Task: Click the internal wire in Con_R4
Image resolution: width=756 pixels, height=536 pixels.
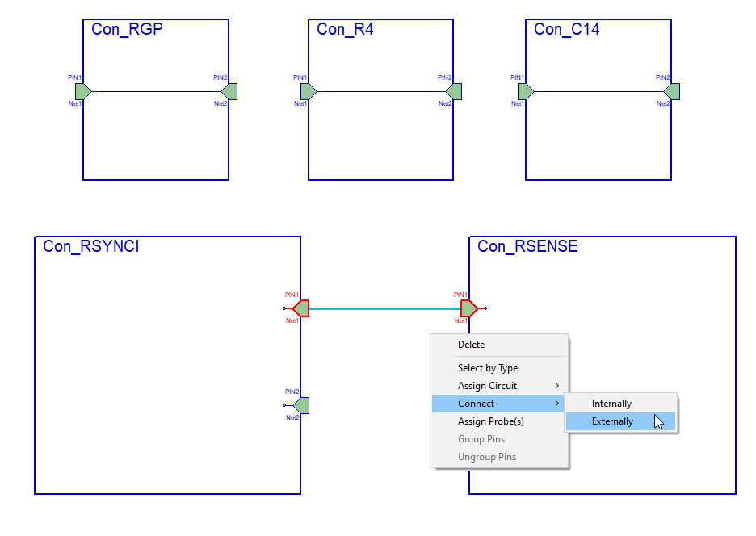Action: click(x=380, y=91)
